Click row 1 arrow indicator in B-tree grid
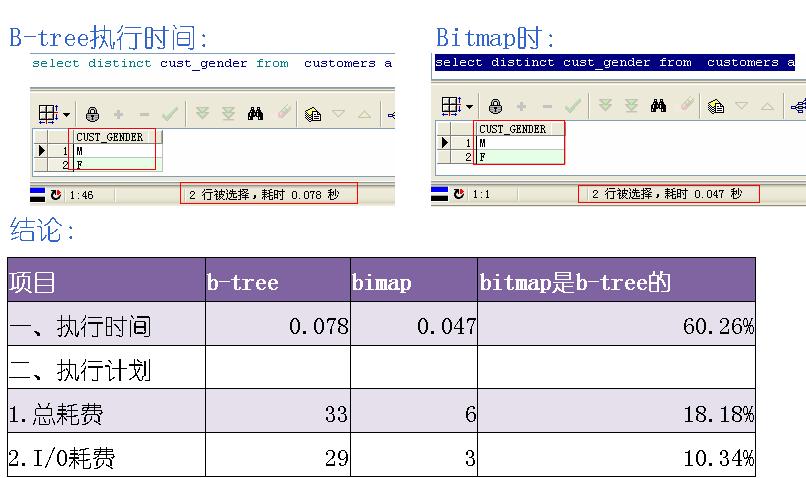 pyautogui.click(x=41, y=151)
